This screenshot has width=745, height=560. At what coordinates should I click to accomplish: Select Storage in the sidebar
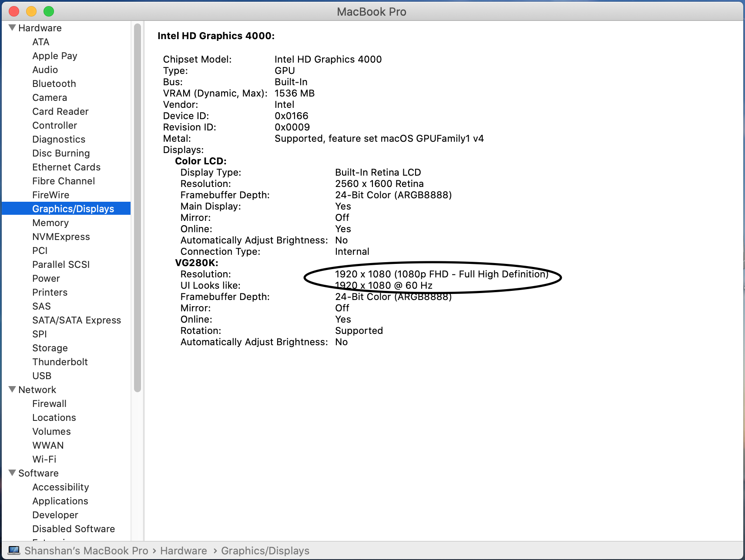click(x=50, y=348)
